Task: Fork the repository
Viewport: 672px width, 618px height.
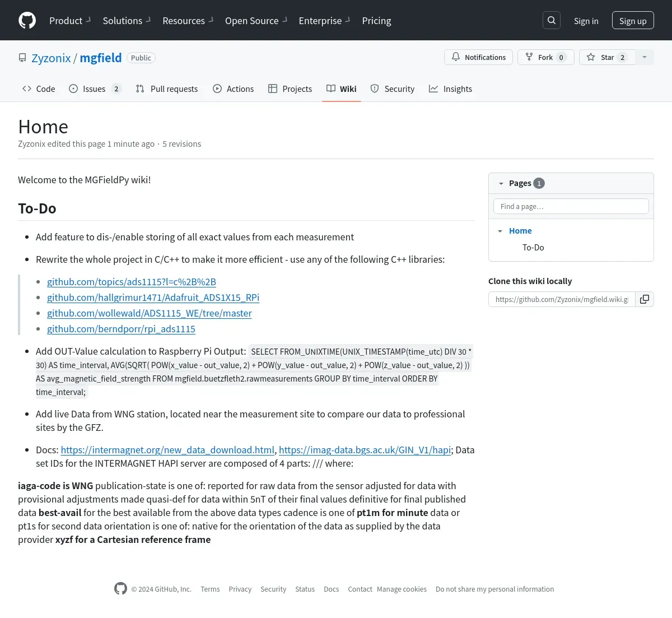Action: point(546,57)
